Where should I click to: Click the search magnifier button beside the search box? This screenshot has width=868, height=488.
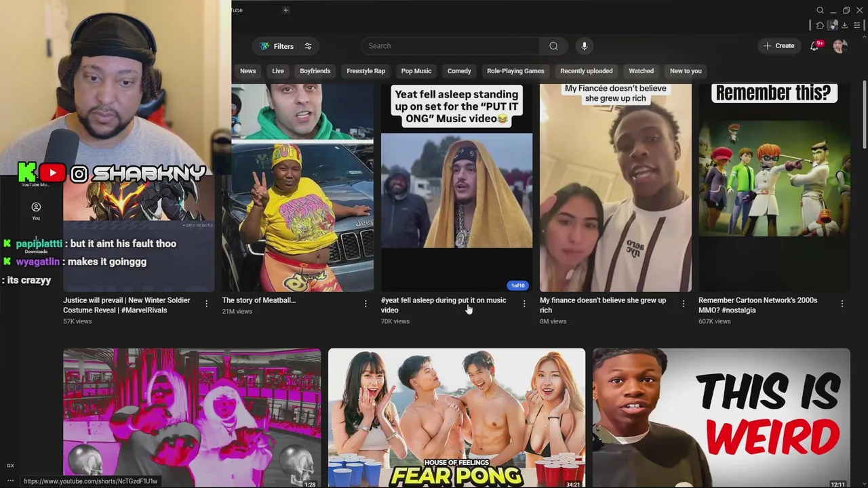553,46
